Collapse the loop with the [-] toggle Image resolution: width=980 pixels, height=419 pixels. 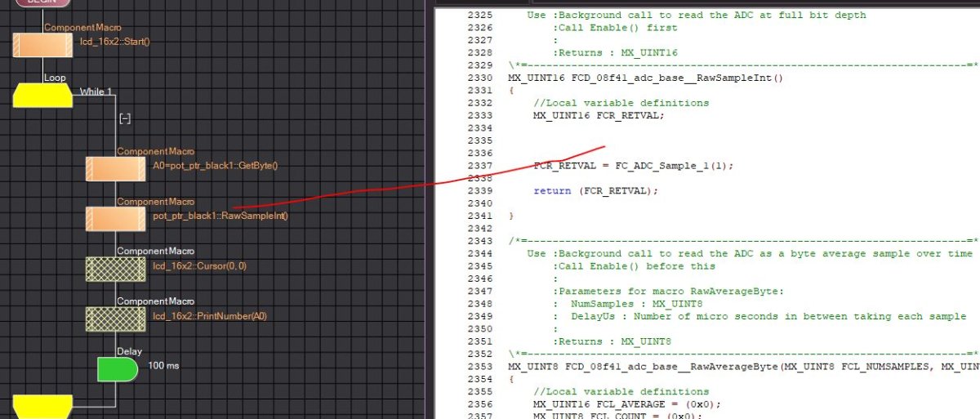click(125, 118)
